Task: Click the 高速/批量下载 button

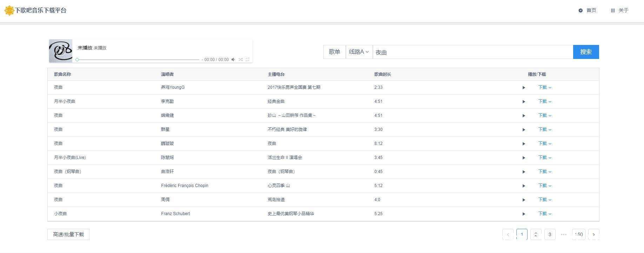Action: tap(68, 234)
